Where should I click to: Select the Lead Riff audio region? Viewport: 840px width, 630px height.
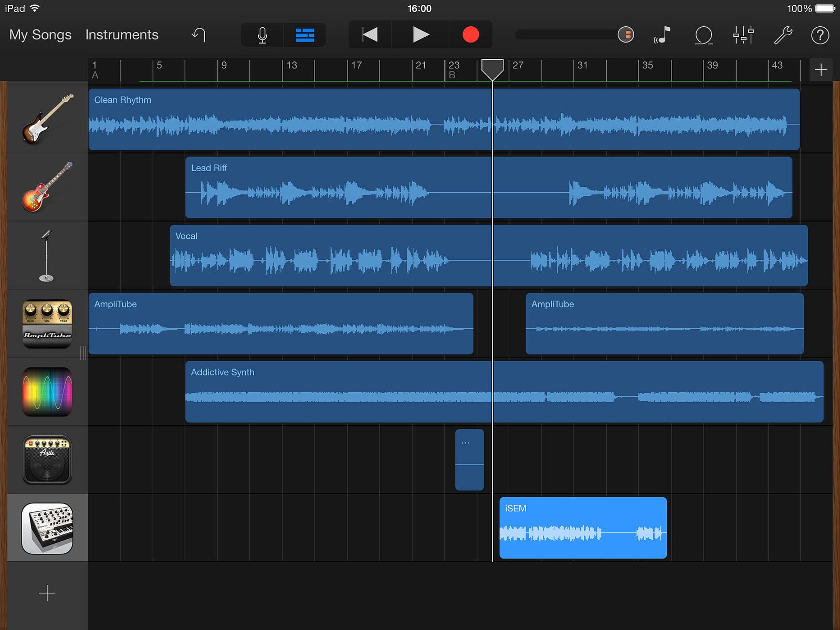point(489,187)
